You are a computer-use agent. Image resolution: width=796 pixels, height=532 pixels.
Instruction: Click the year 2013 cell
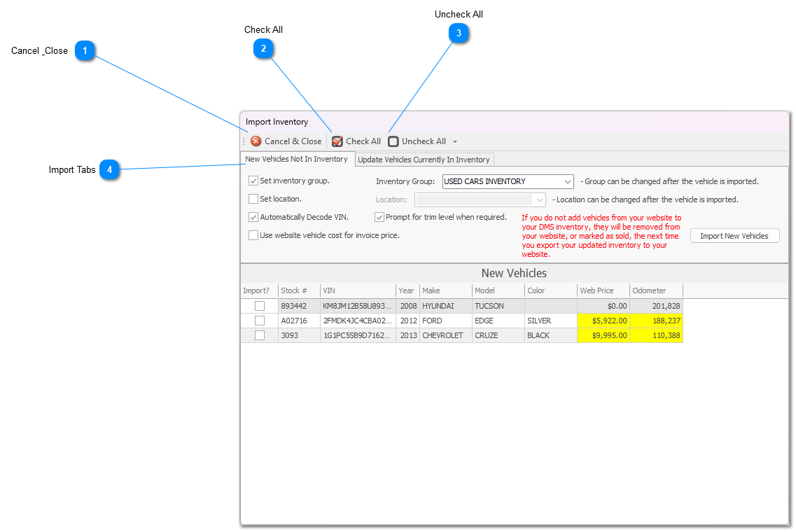[407, 335]
